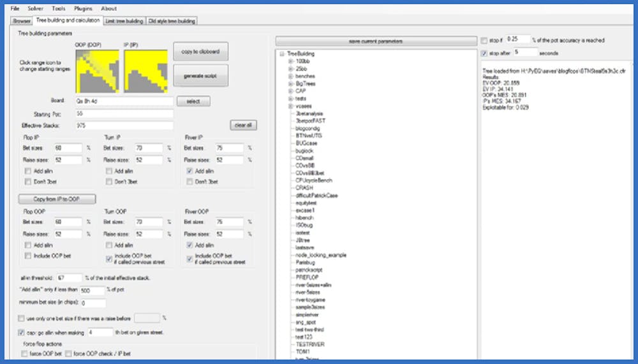Image resolution: width=638 pixels, height=364 pixels.
Task: Select the 3betanalysis tree entry
Action: 309,113
